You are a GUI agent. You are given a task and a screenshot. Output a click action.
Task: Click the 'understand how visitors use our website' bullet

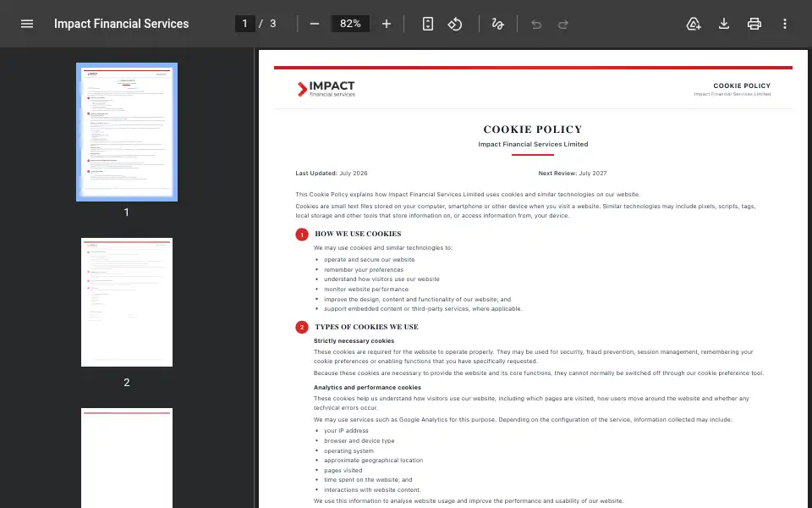pos(381,279)
